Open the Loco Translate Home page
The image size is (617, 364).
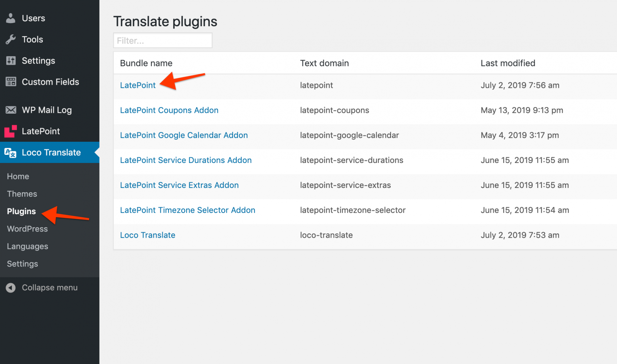tap(18, 176)
